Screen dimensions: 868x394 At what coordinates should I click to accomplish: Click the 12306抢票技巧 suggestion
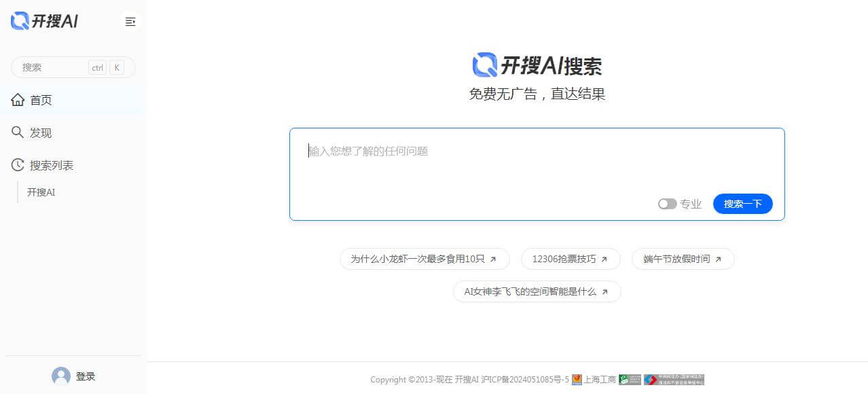tap(570, 259)
